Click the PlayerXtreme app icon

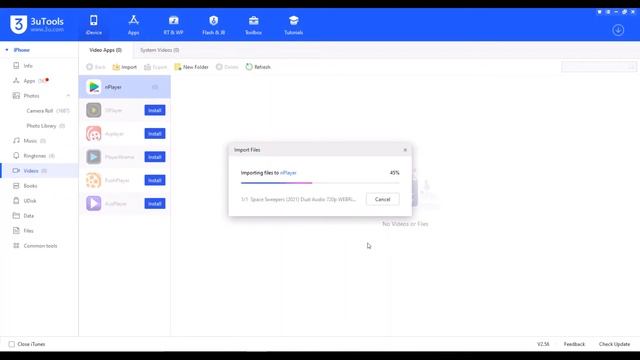93,157
